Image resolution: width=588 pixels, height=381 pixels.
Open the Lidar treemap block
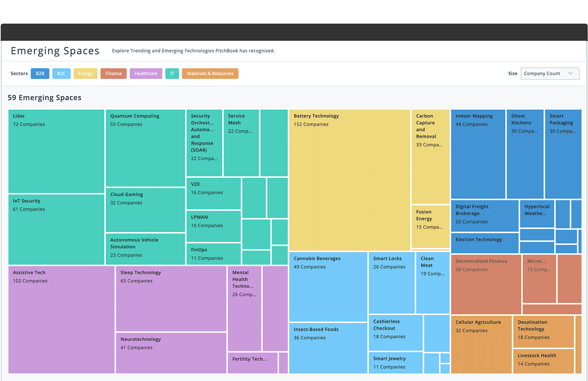point(56,151)
